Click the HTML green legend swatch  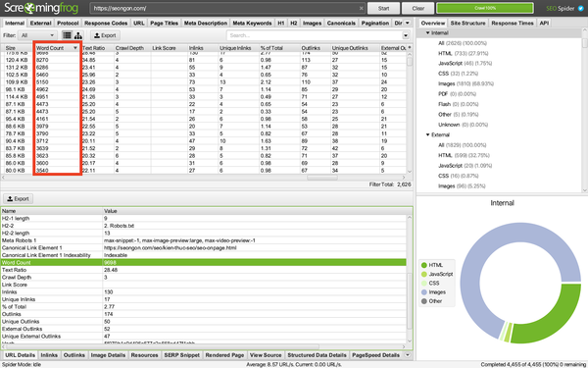click(x=424, y=265)
